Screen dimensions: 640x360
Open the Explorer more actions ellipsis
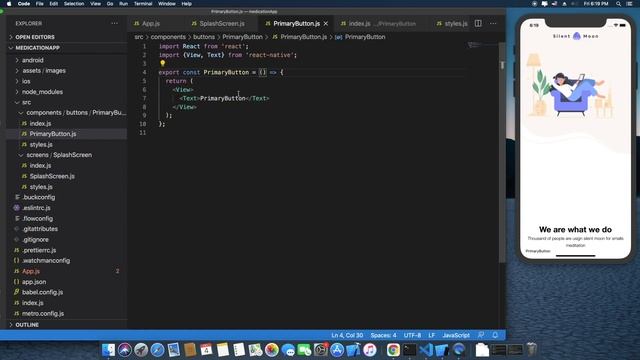tap(114, 24)
